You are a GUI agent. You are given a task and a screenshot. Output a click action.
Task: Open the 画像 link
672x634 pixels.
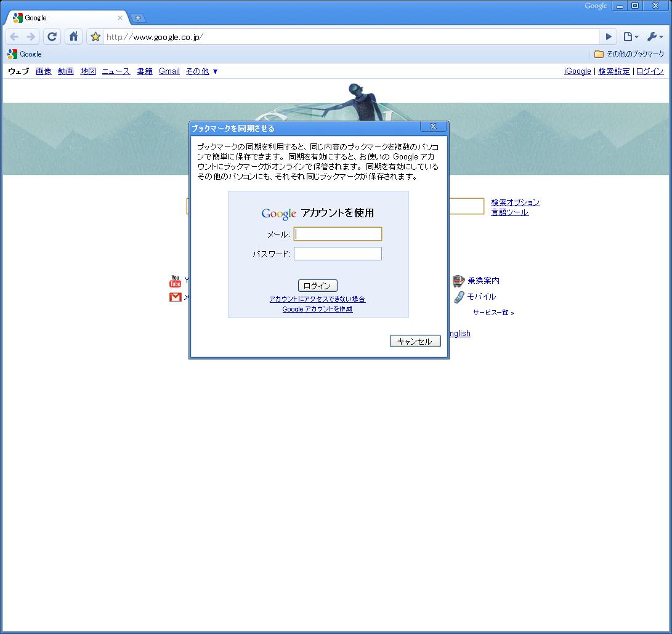[43, 71]
